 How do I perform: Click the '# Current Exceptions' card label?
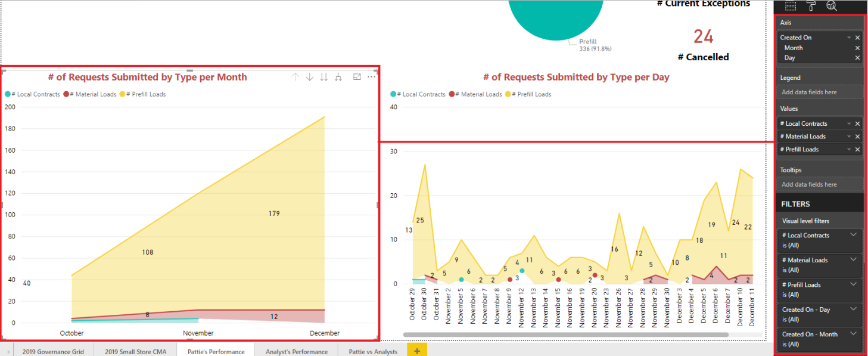point(703,4)
